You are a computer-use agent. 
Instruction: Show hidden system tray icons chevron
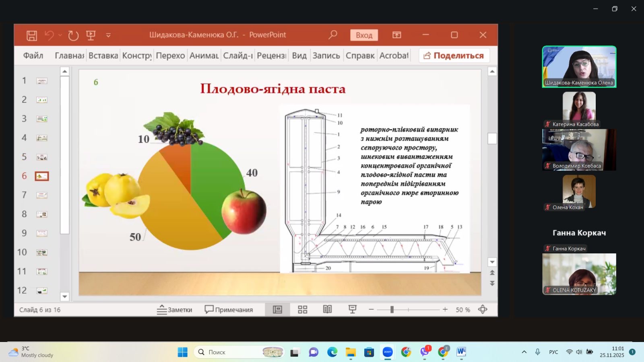pyautogui.click(x=524, y=352)
